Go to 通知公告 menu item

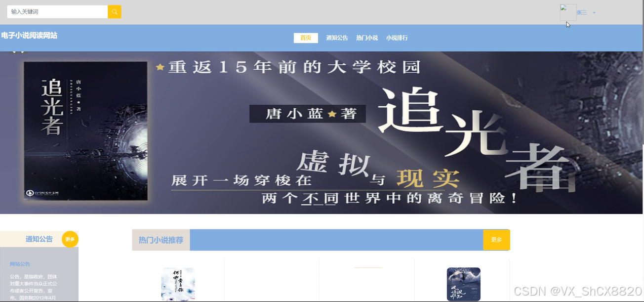click(337, 38)
